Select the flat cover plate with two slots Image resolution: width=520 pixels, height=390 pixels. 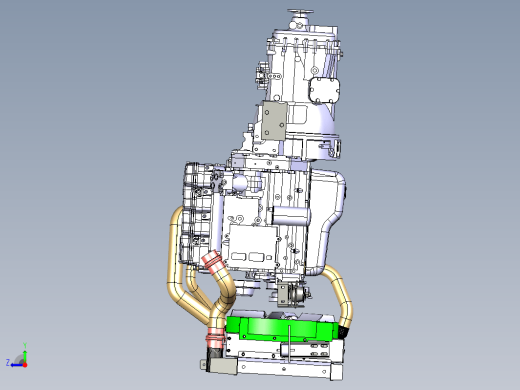(x=253, y=247)
